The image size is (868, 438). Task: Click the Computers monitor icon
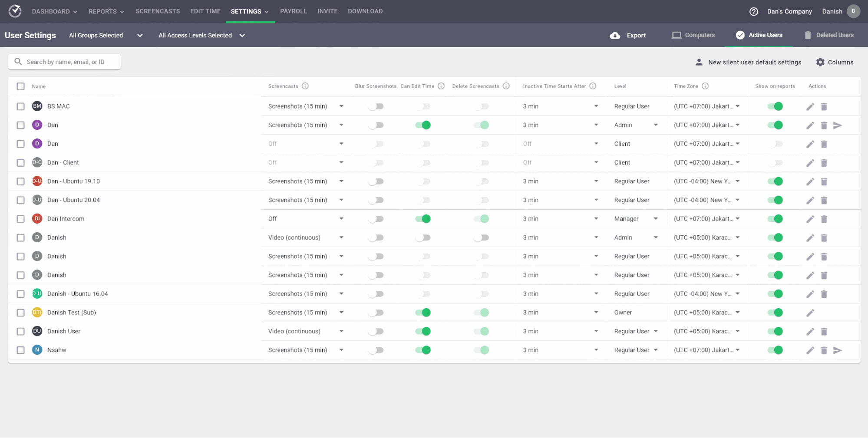point(676,35)
